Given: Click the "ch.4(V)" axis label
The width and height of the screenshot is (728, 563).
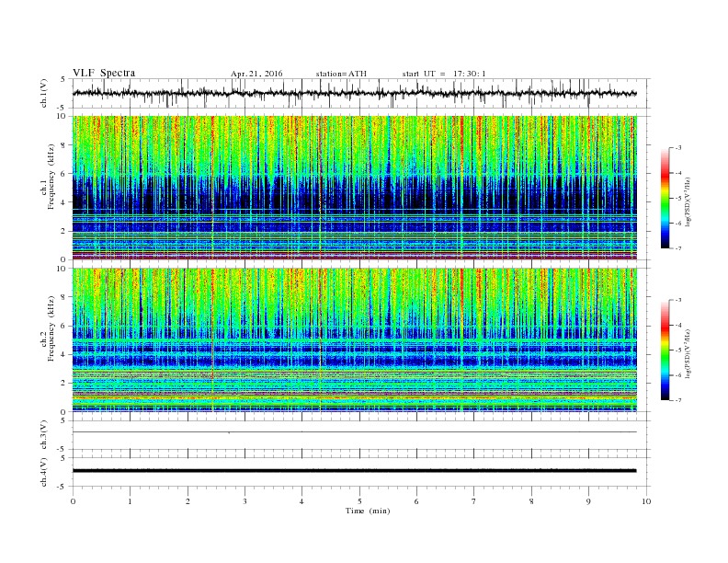Looking at the screenshot, I should coord(44,472).
